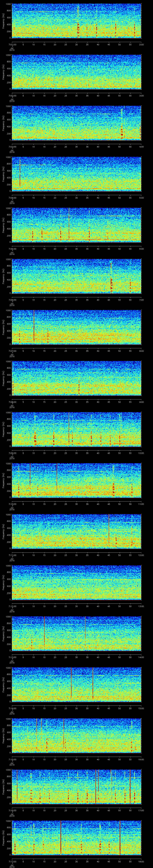The height and width of the screenshot is (868, 153).
Task: Click the 1000 Hz axis label of the 7:10:00 plot
Action: click(x=8, y=464)
